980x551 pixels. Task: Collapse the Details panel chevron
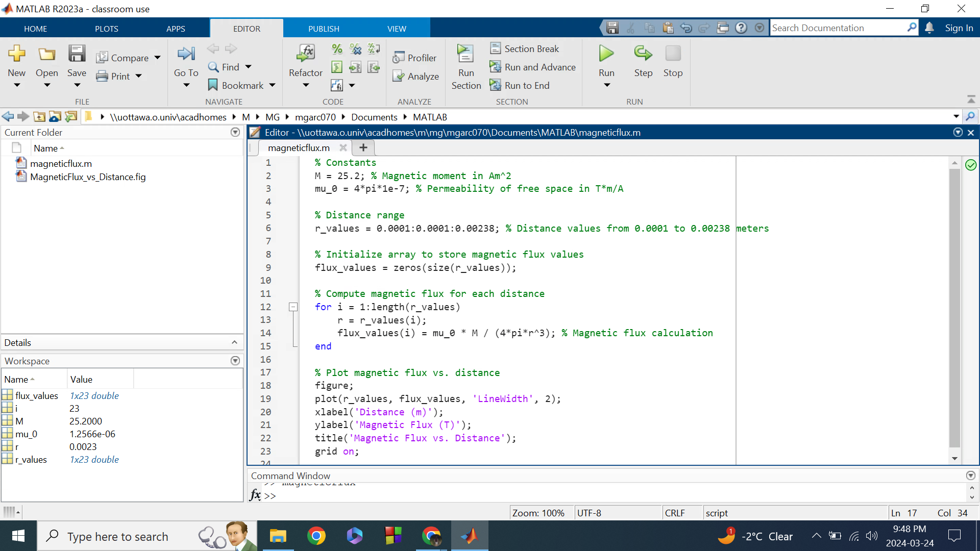pos(234,342)
